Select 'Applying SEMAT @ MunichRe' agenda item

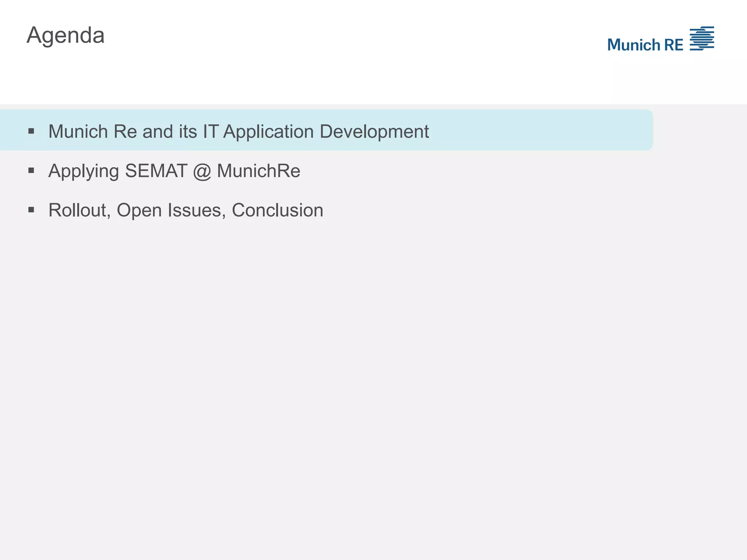tap(174, 171)
